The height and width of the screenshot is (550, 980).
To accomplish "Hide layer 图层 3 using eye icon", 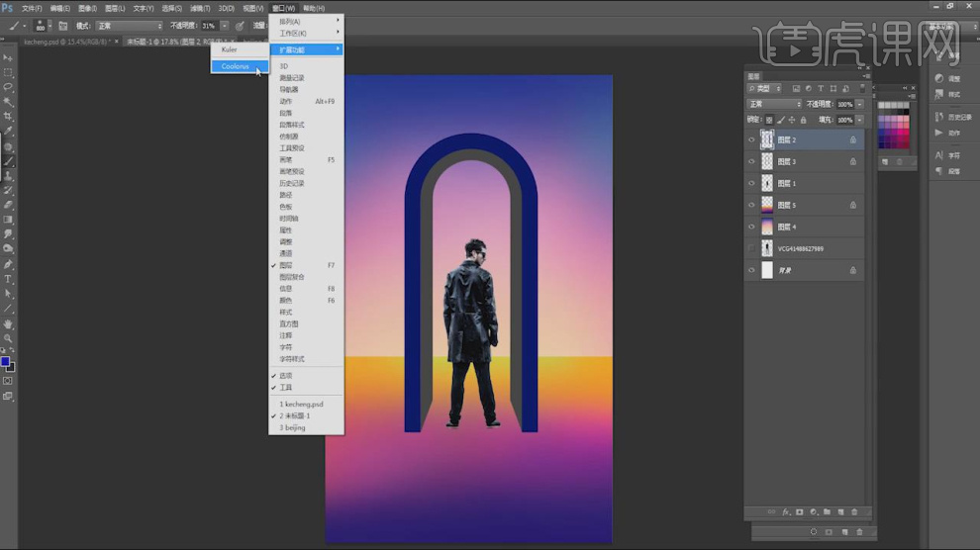I will (751, 161).
